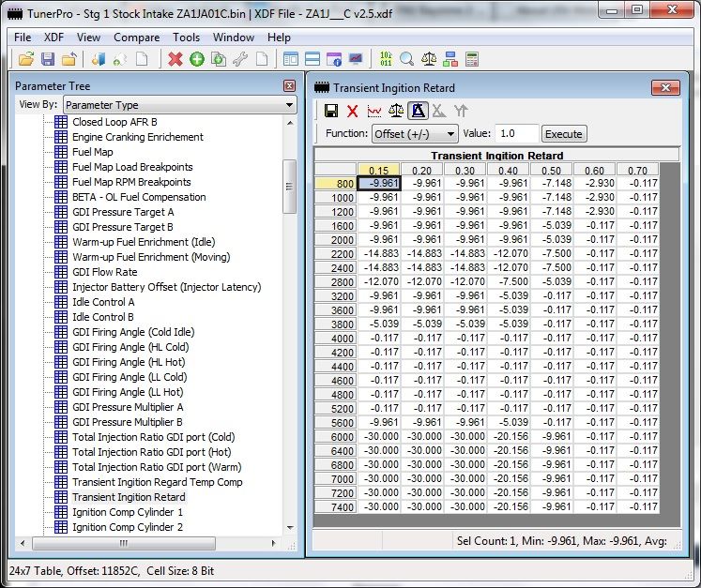This screenshot has width=701, height=588.
Task: Open the Function Offset (+/-) dropdown
Action: coord(415,134)
